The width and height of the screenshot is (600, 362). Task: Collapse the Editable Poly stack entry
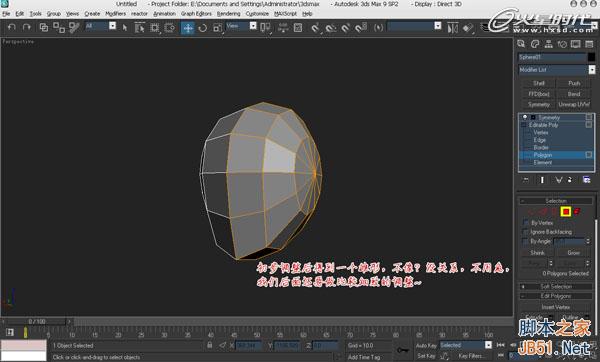click(523, 125)
